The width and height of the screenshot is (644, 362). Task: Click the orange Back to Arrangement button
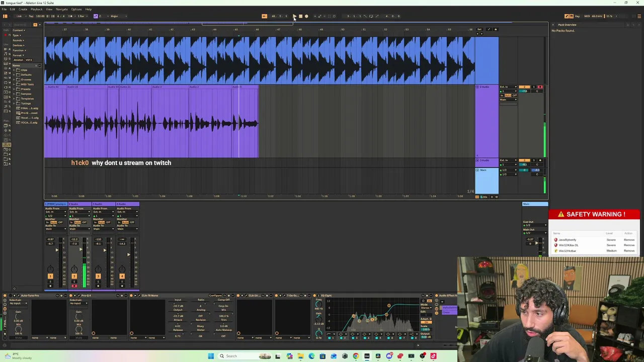point(264,16)
